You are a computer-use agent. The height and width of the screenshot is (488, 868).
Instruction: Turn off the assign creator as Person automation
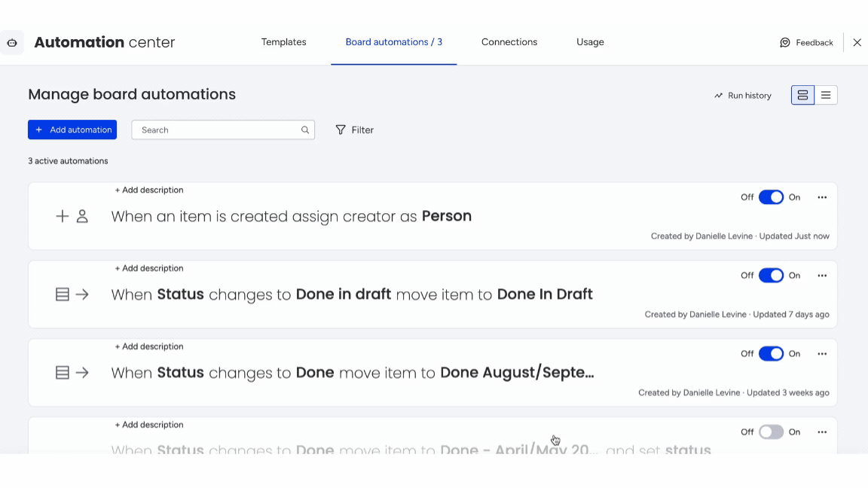[x=771, y=197]
